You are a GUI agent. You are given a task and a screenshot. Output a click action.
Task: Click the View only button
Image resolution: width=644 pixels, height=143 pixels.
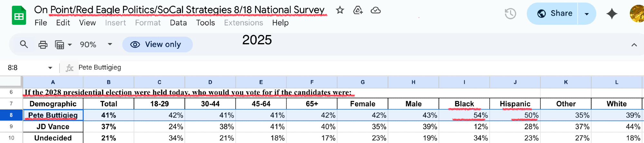click(x=157, y=44)
